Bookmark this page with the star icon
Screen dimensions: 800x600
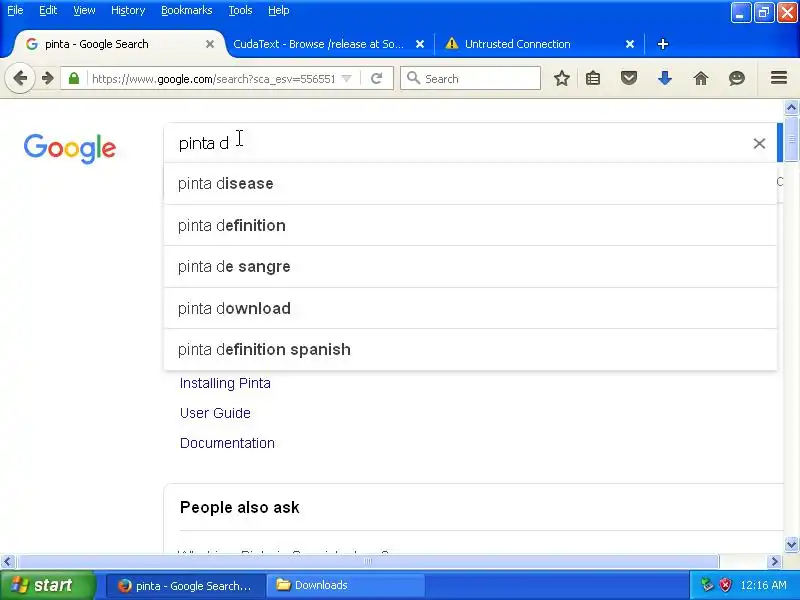pyautogui.click(x=562, y=79)
